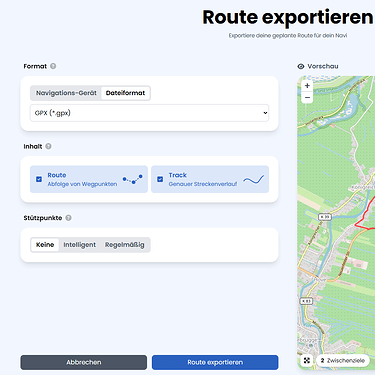Switch to the Navigations-Gerät tab
Image resolution: width=375 pixels, height=375 pixels.
click(66, 93)
